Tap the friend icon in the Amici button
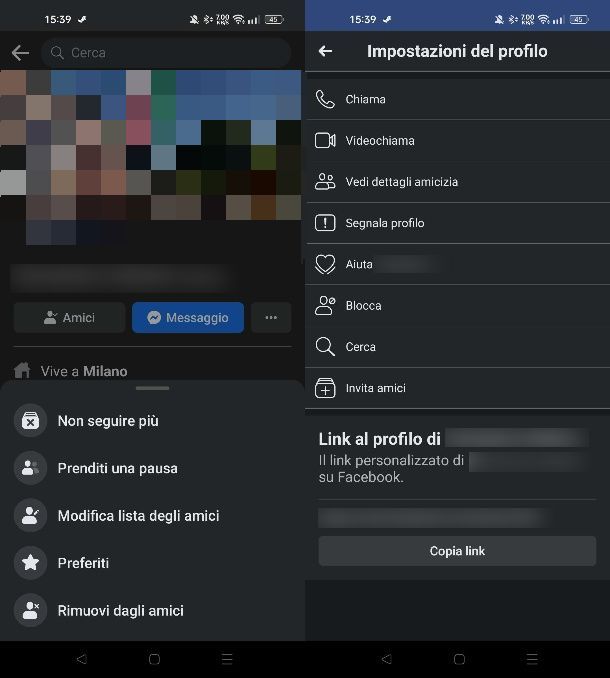The image size is (610, 678). 50,317
